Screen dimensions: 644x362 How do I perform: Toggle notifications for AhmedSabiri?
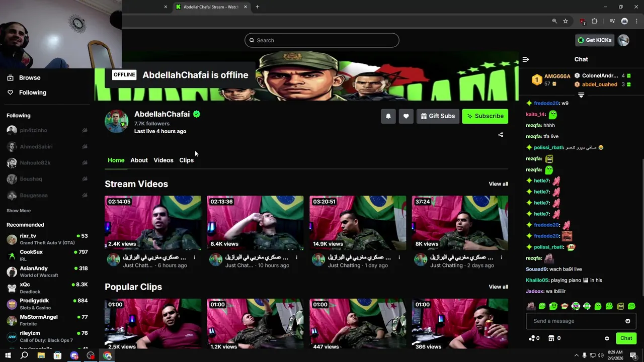tap(85, 147)
